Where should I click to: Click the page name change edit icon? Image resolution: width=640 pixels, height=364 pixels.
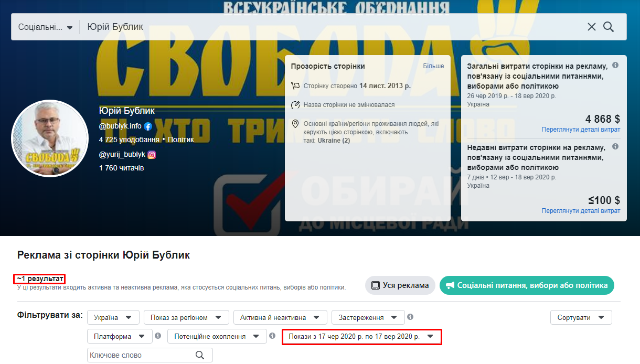(295, 105)
